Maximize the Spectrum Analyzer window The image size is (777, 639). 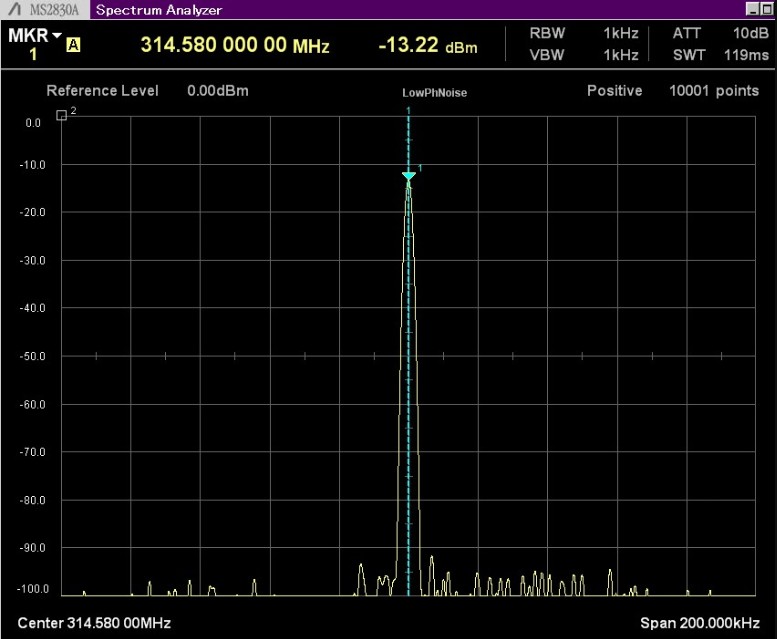click(x=766, y=8)
